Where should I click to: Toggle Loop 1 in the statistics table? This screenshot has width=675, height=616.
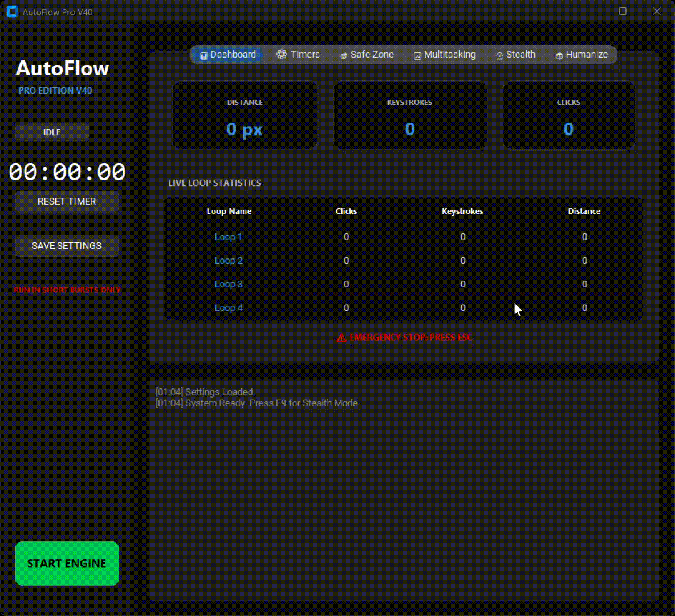[x=229, y=237]
